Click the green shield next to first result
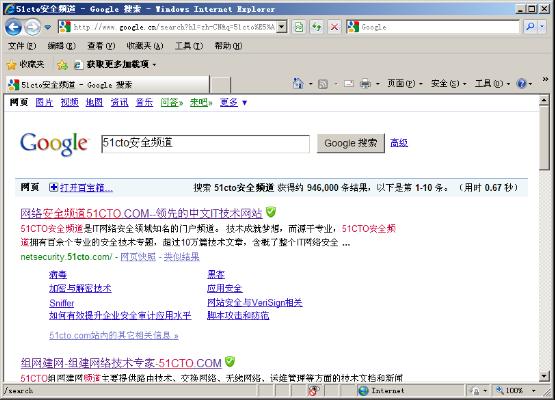The width and height of the screenshot is (555, 400). click(x=271, y=212)
